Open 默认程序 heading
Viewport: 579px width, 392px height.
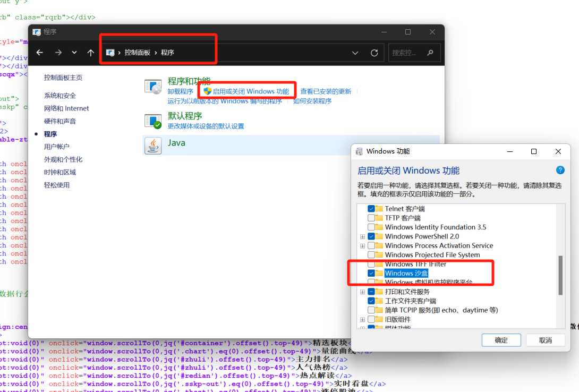(185, 116)
